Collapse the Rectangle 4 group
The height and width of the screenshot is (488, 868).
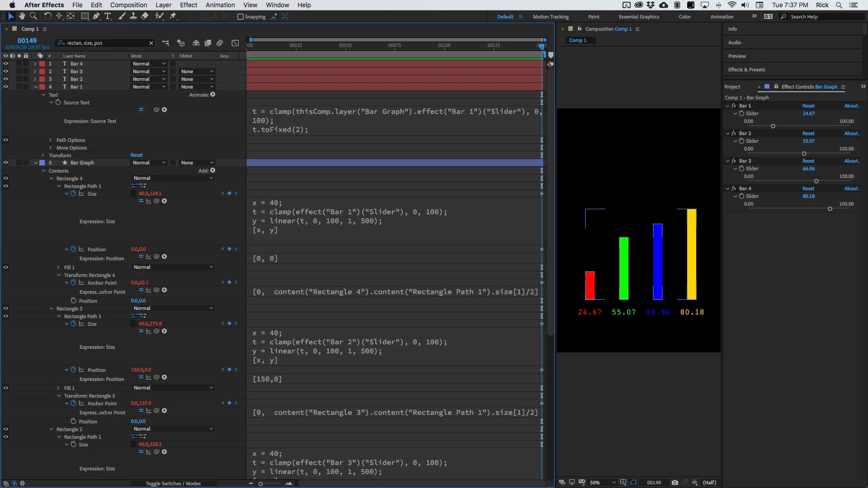point(52,178)
